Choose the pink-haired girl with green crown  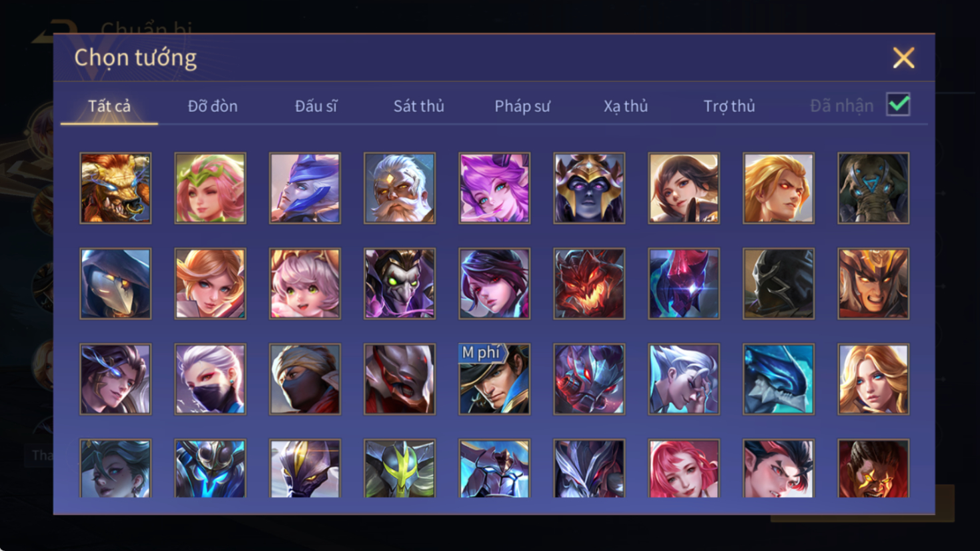point(210,188)
